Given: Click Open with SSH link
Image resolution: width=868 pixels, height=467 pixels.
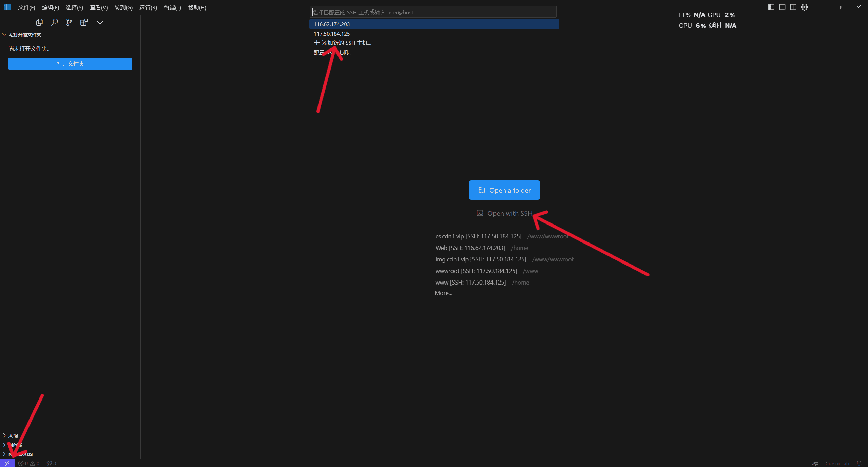Looking at the screenshot, I should point(509,213).
